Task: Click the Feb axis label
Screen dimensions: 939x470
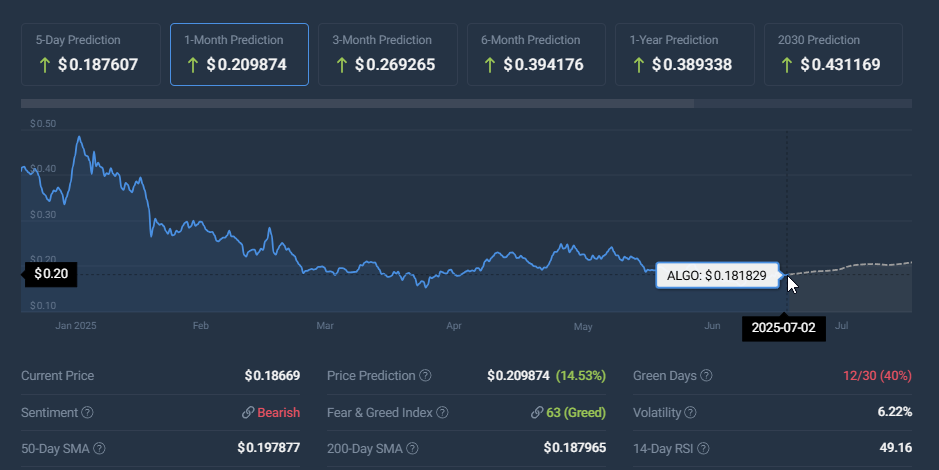Action: [x=201, y=326]
